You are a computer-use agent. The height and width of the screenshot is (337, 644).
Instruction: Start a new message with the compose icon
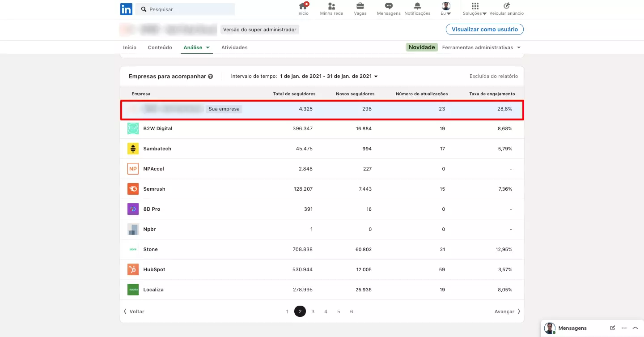(x=612, y=328)
